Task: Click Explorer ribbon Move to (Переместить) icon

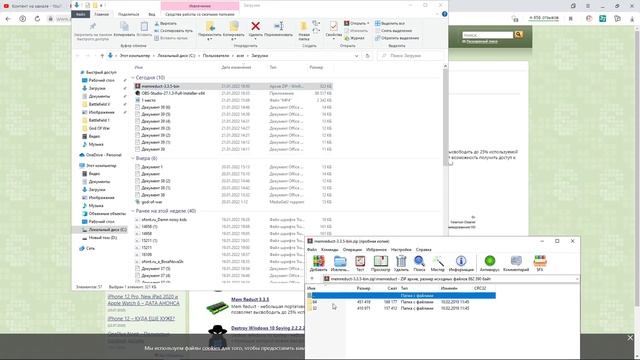Action: 210,26
